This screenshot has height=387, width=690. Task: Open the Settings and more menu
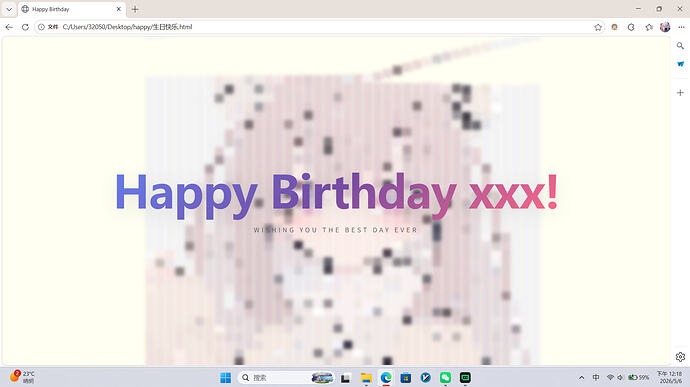(681, 27)
